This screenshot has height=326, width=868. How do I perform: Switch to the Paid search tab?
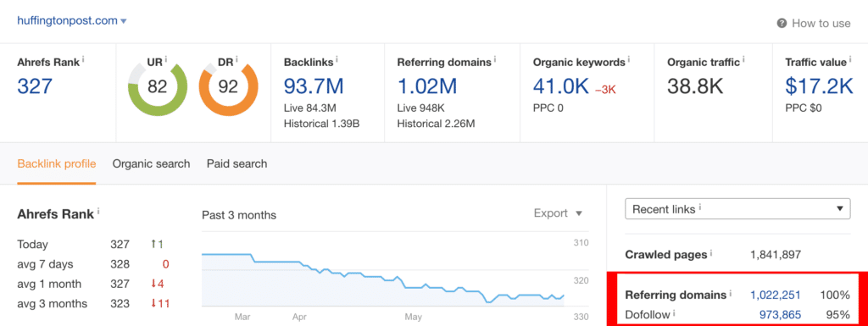237,164
